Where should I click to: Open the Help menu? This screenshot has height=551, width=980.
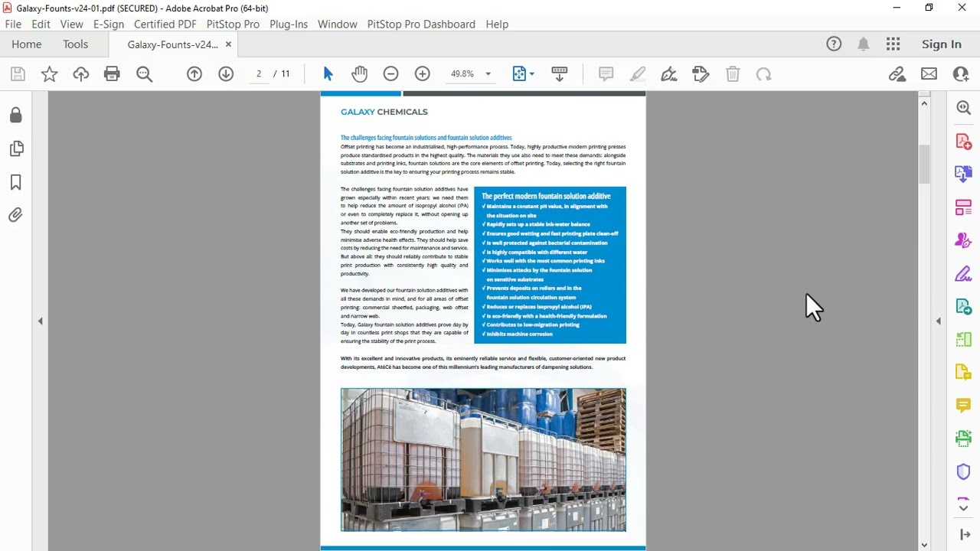(x=497, y=24)
